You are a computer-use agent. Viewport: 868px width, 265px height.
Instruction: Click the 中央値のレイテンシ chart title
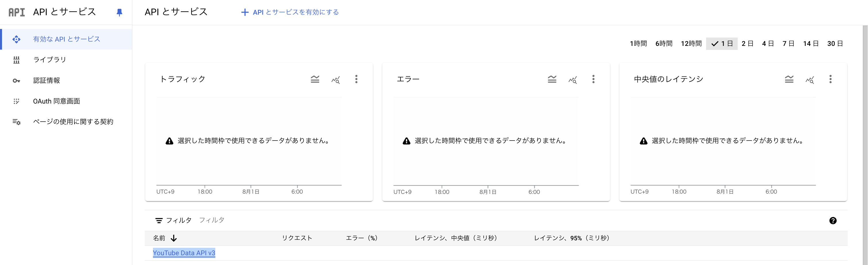point(669,79)
